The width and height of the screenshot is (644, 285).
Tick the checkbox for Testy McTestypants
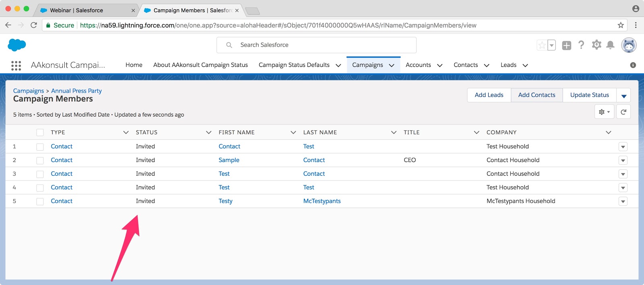(x=40, y=202)
